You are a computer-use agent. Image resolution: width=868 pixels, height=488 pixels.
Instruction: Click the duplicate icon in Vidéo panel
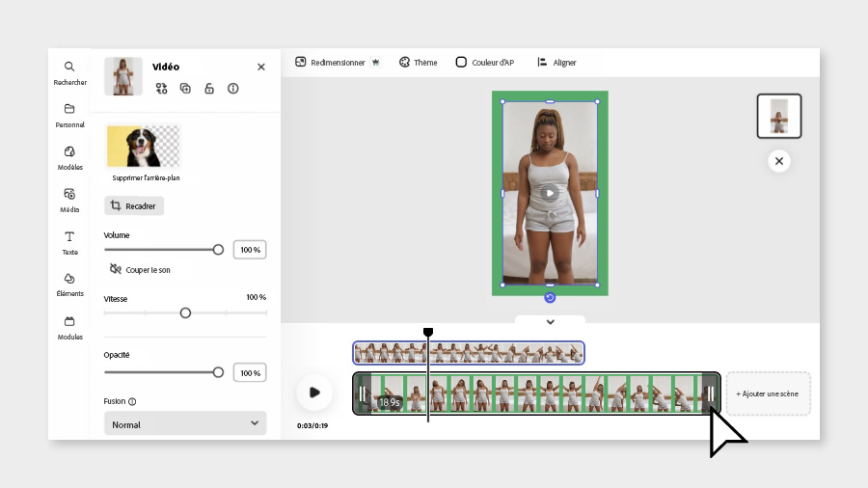pos(185,89)
